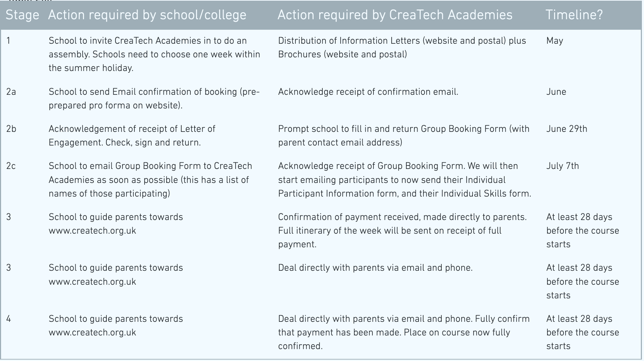The image size is (644, 361).
Task: Click 'School to invite CreaTech Academies' cell
Action: 154,55
